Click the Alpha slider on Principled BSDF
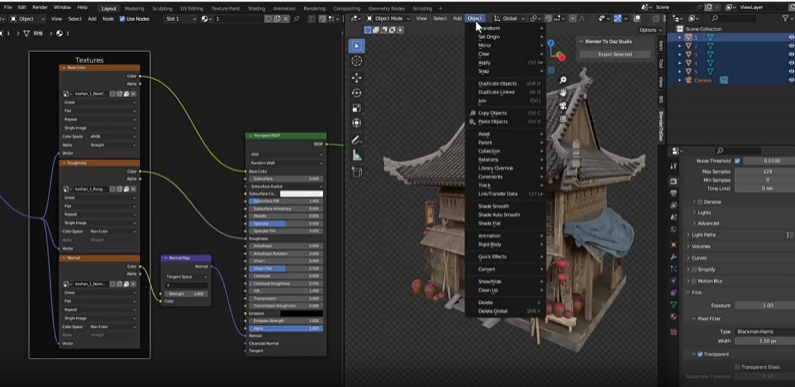 (x=285, y=328)
